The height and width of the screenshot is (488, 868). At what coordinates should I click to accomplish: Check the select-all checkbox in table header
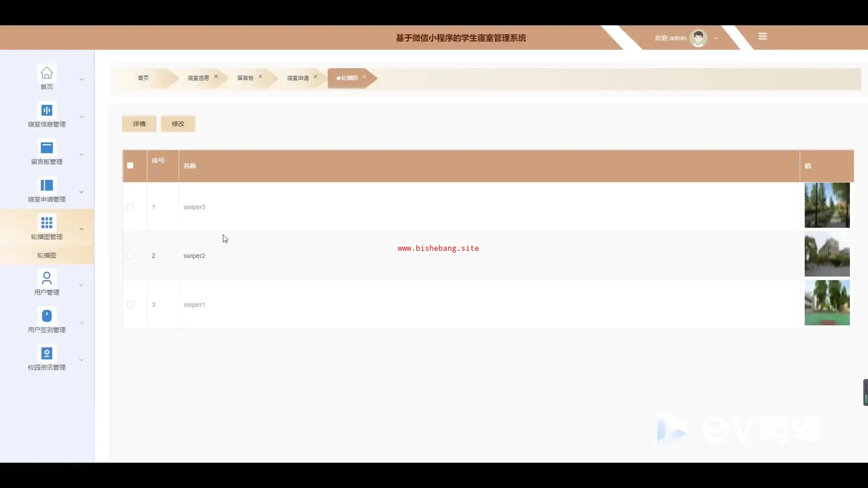[x=130, y=165]
